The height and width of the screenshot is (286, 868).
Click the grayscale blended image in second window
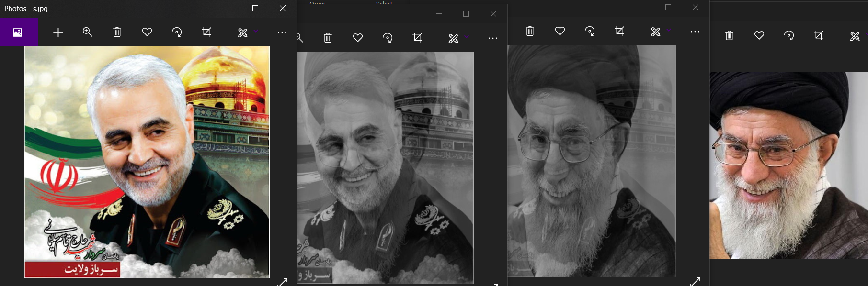[x=385, y=168]
